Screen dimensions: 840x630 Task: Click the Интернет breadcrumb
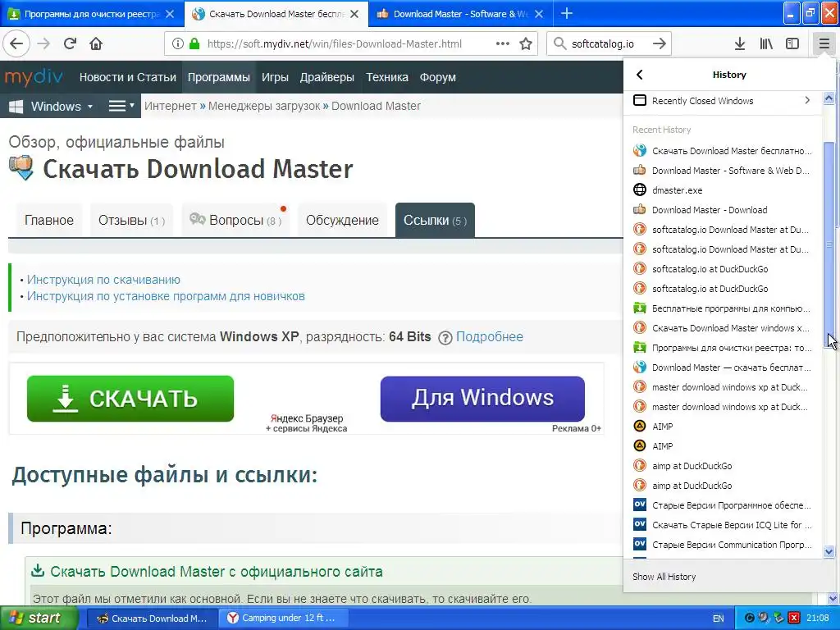171,106
